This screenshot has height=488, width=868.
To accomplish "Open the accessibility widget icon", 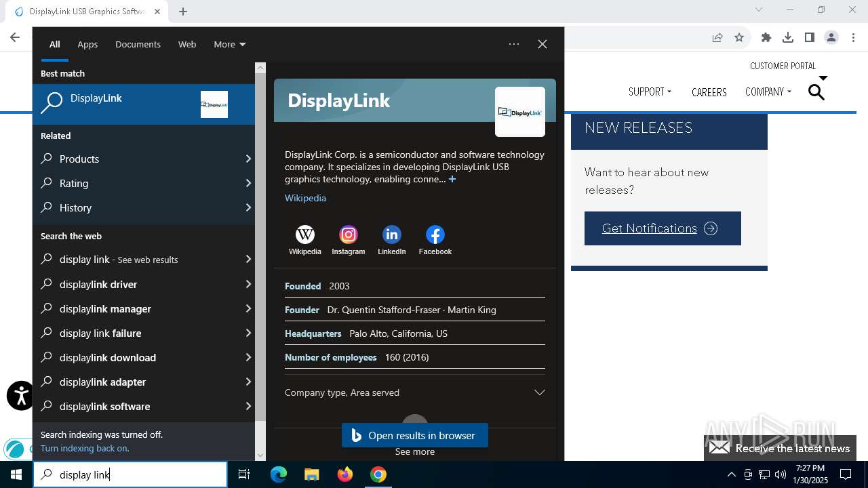I will tap(20, 396).
